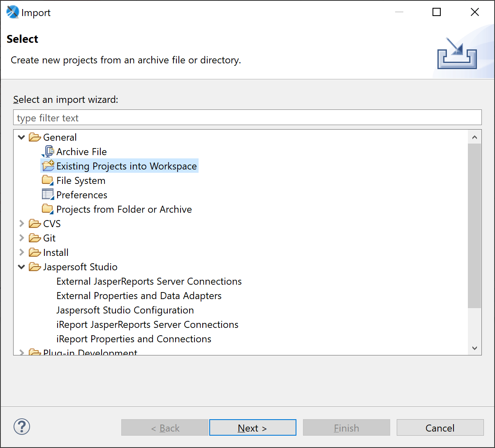The height and width of the screenshot is (448, 495).
Task: Click the Preferences import icon
Action: click(48, 195)
